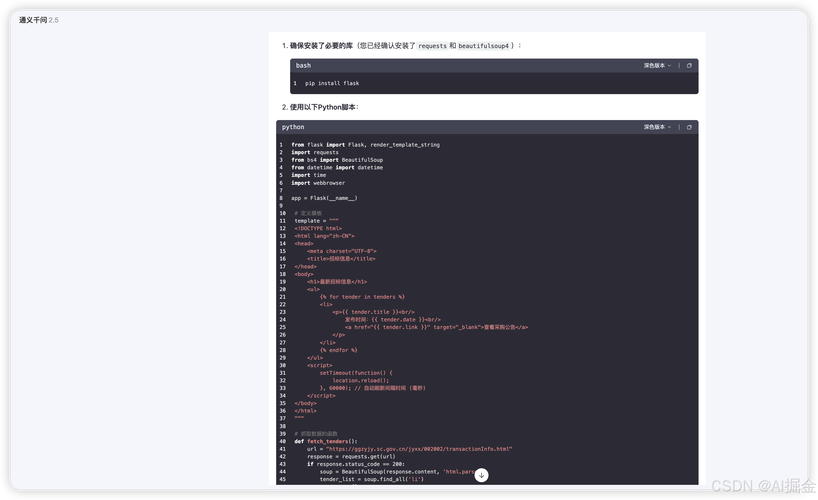Viewport: 818px width, 500px height.
Task: Click the '{{ tender.date }}' code line
Action: 393,320
